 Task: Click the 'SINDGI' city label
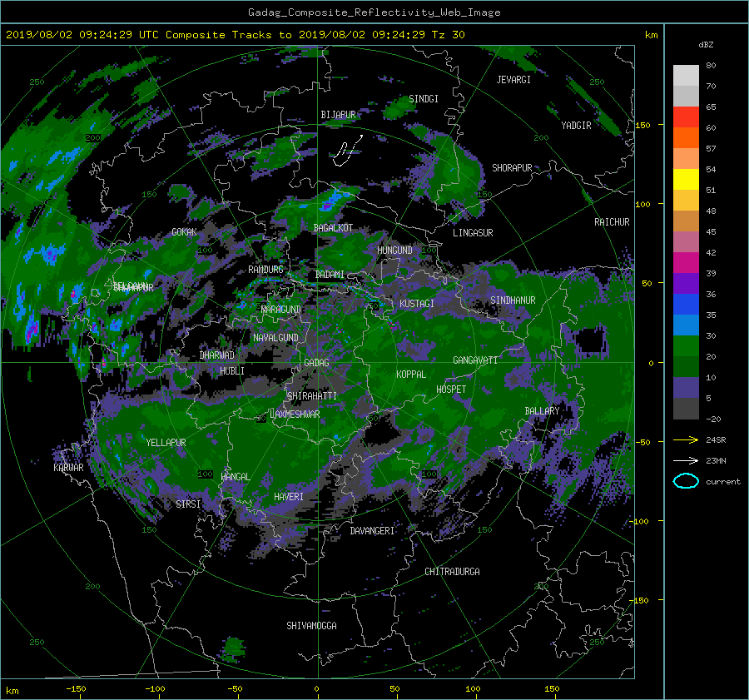tap(424, 99)
